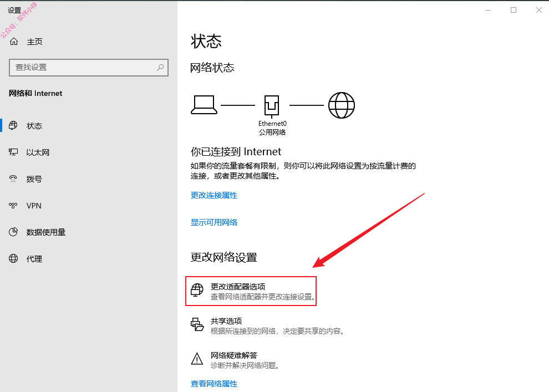Viewport: 549px width, 392px height.
Task: Close the 设置 window
Action: (x=539, y=10)
